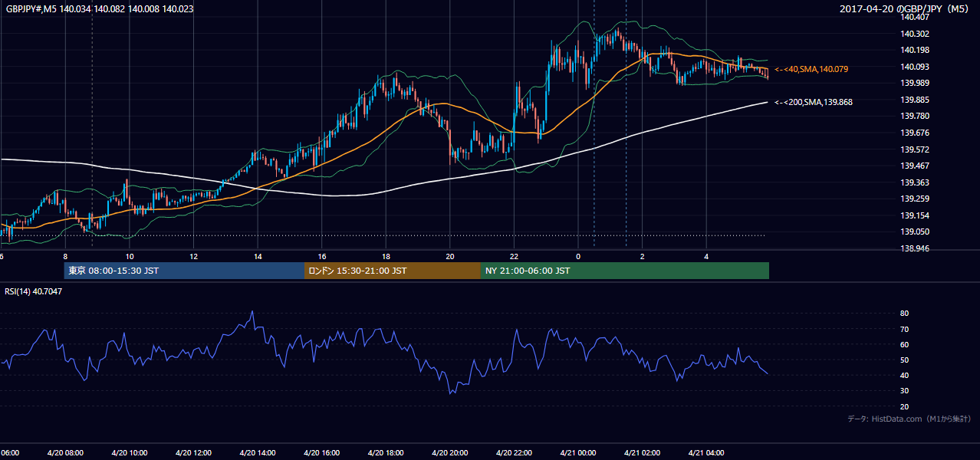This screenshot has height=460, width=980.
Task: Click the 139.572 price axis label
Action: (913, 149)
